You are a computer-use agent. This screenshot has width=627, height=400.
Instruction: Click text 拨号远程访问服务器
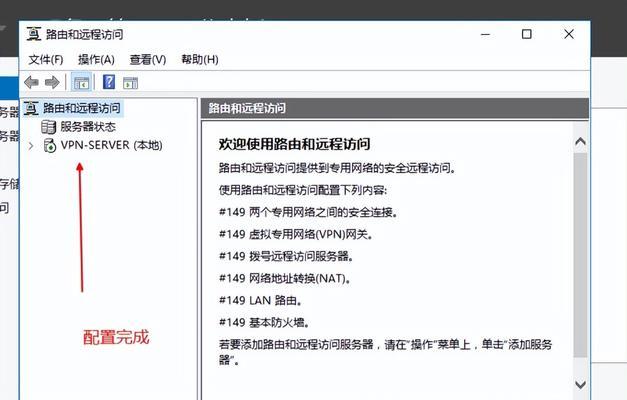301,256
